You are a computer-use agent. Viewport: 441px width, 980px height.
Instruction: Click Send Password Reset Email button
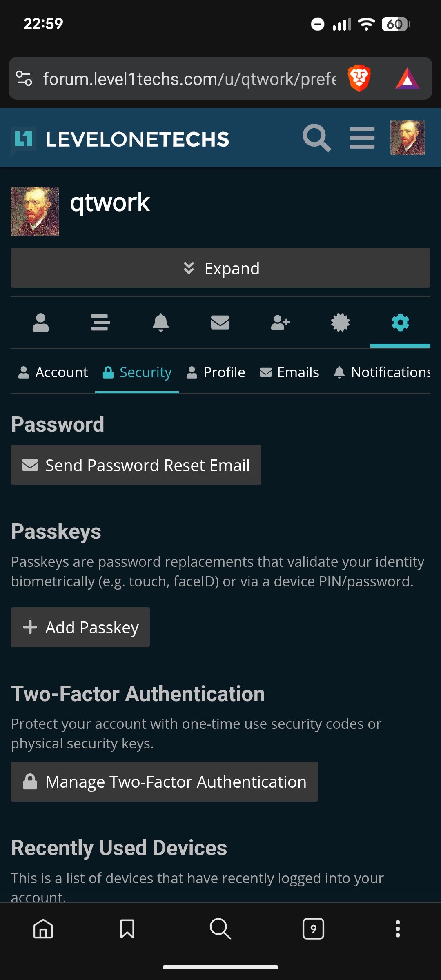pos(136,465)
